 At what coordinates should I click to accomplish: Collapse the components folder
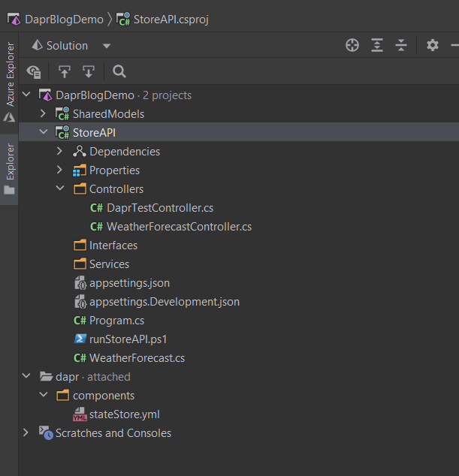pos(44,395)
